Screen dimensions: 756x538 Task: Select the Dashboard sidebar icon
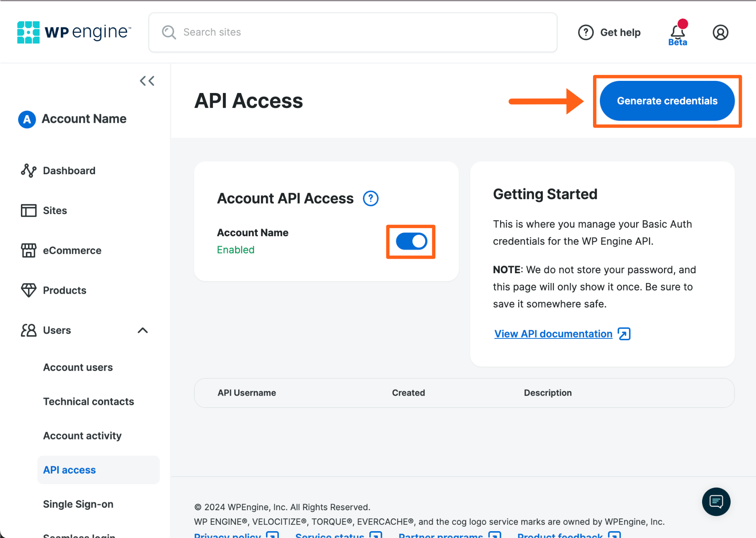click(x=28, y=170)
